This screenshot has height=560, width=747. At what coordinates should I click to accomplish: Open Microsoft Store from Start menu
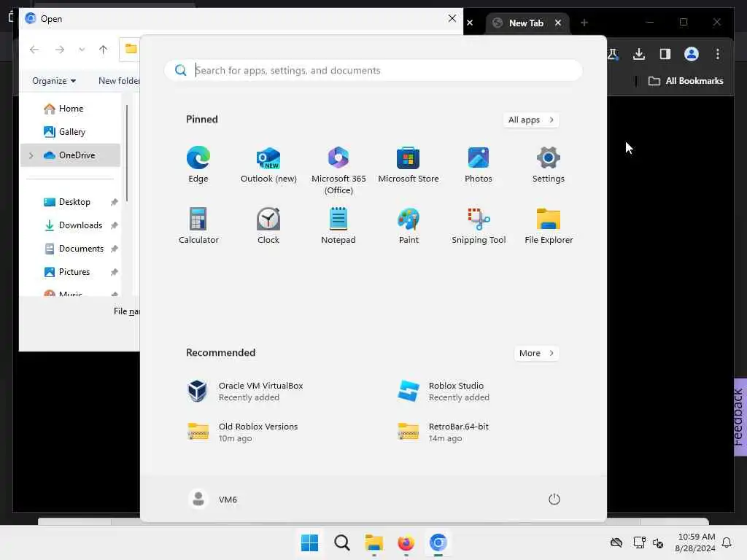(x=409, y=165)
